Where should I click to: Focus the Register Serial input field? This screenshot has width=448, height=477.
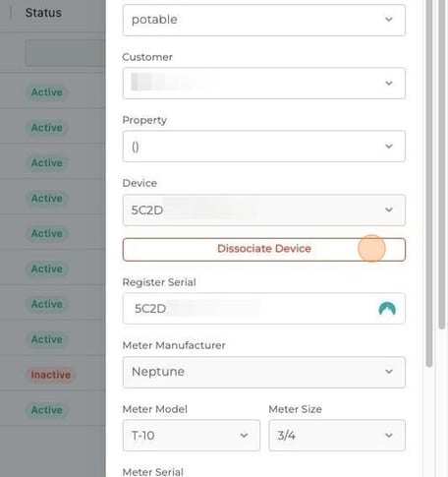coord(264,309)
